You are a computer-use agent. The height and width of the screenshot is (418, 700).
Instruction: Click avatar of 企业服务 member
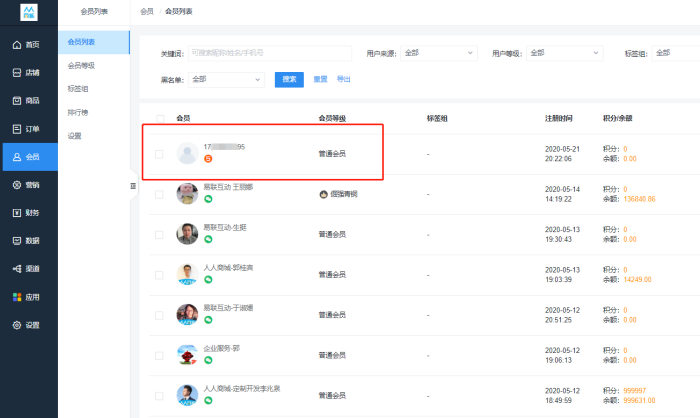pos(188,355)
